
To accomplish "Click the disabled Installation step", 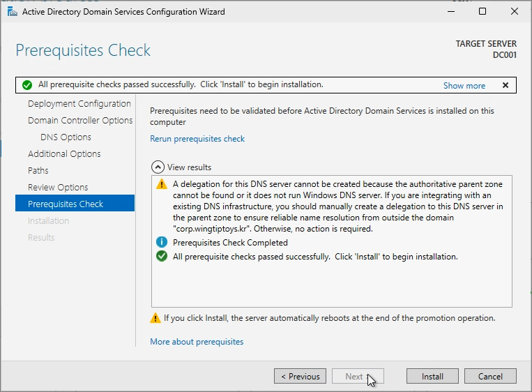I will 48,220.
